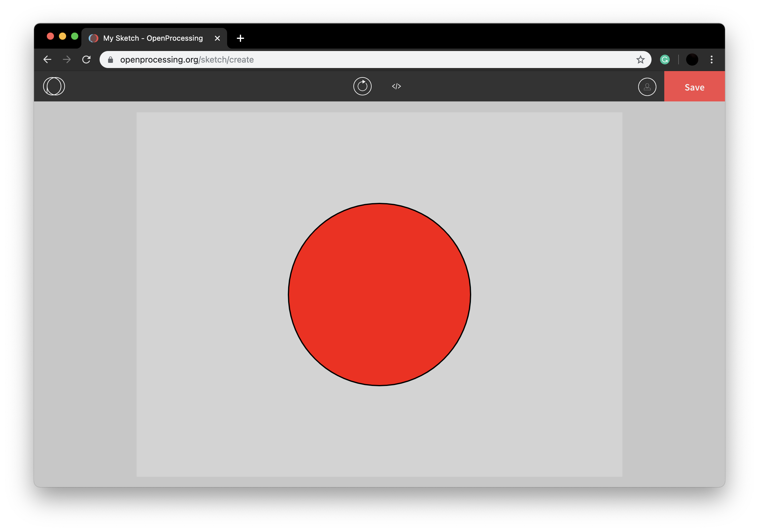Click the red circle on canvas
Image resolution: width=759 pixels, height=532 pixels.
379,294
